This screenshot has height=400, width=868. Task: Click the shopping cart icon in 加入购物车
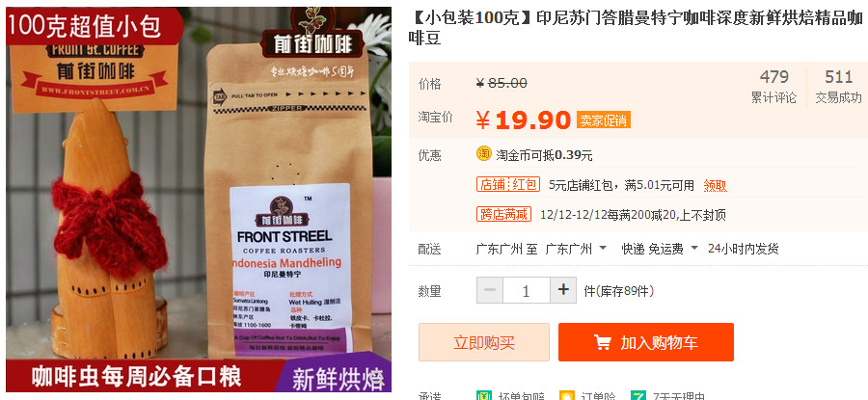603,342
